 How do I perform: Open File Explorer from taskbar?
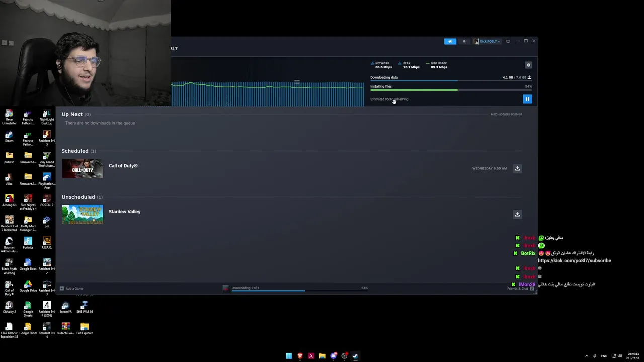click(x=322, y=356)
